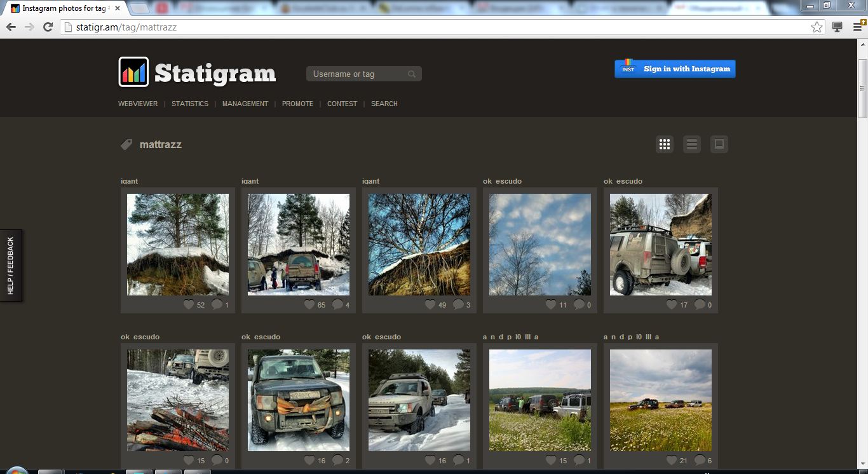
Task: Open the PROMOTE menu item
Action: coord(297,104)
